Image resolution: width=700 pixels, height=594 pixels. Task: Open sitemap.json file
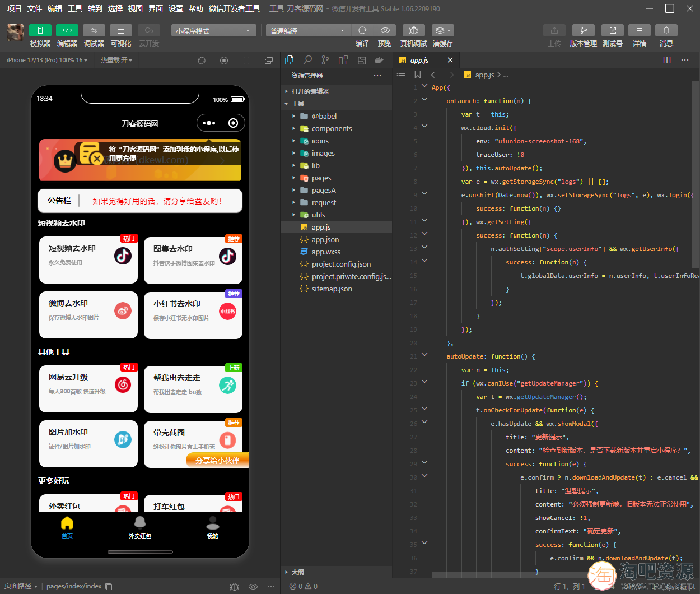coord(336,289)
